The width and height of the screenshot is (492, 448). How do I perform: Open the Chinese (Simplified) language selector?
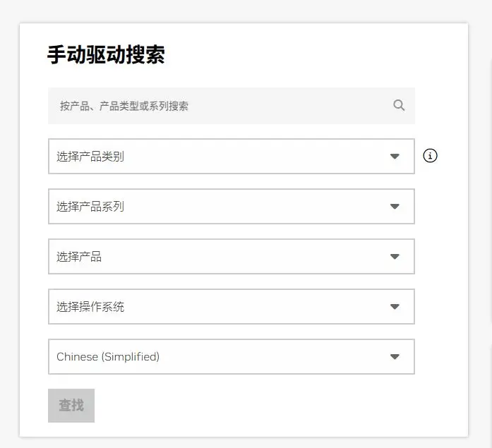[232, 356]
